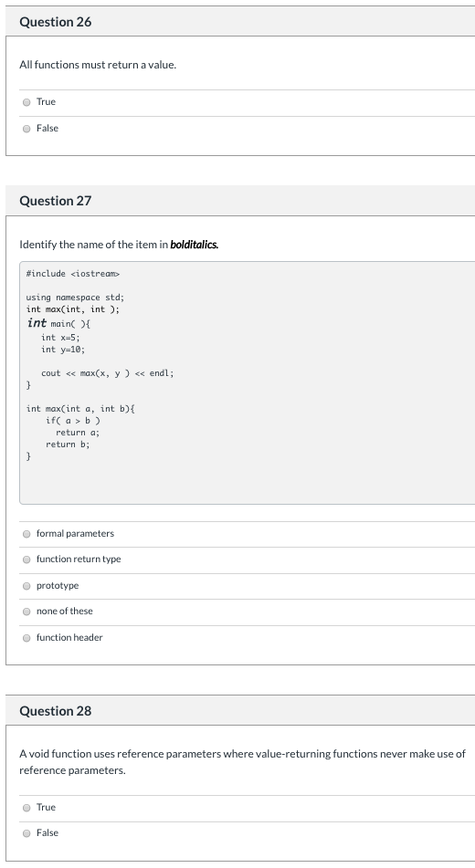Pick the 'none of these' option
Viewport: 475px width, 868px height.
(26, 612)
